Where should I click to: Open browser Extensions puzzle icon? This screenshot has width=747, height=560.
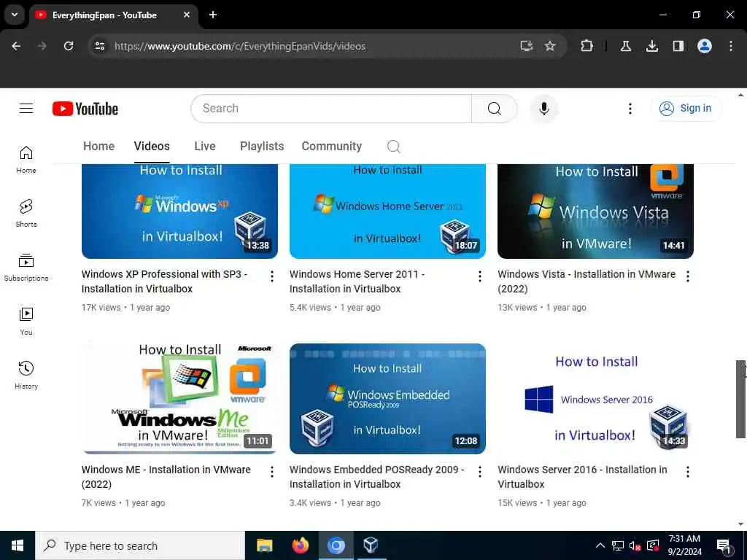click(x=587, y=46)
